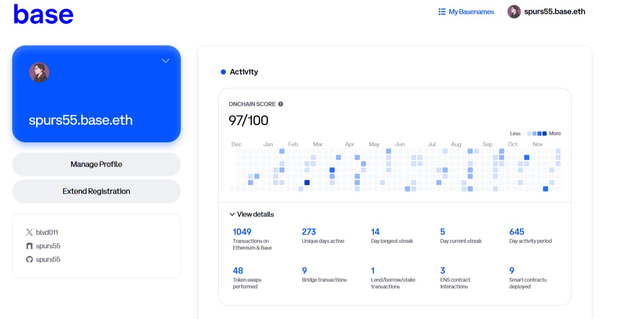This screenshot has width=644, height=319.
Task: Open My Basenames page
Action: coord(471,12)
